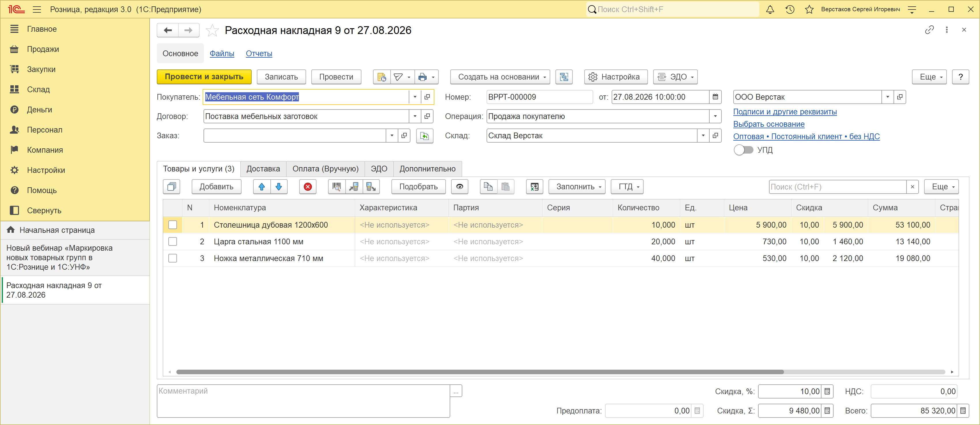Tick the checkbox for Столешница дубовая row

pos(173,225)
